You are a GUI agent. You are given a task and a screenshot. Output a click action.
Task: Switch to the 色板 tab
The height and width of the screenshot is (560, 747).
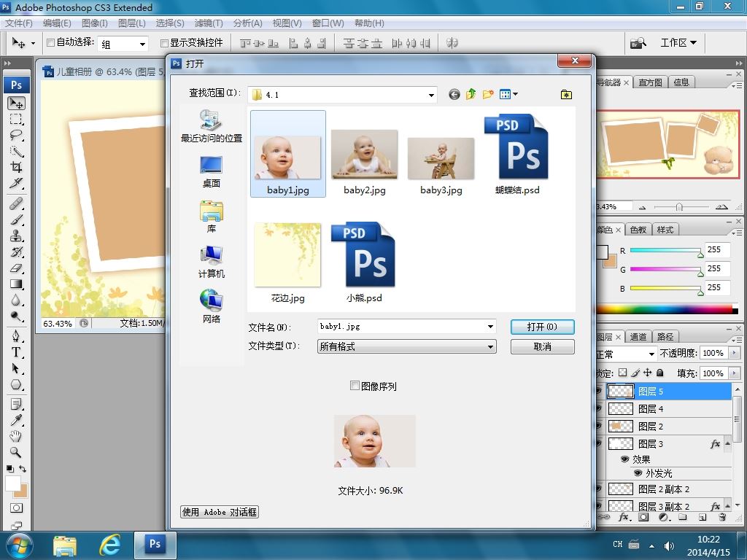(x=638, y=230)
